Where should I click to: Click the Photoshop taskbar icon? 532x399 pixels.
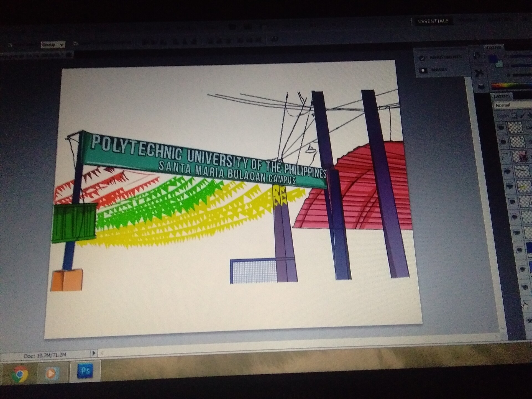pyautogui.click(x=85, y=371)
